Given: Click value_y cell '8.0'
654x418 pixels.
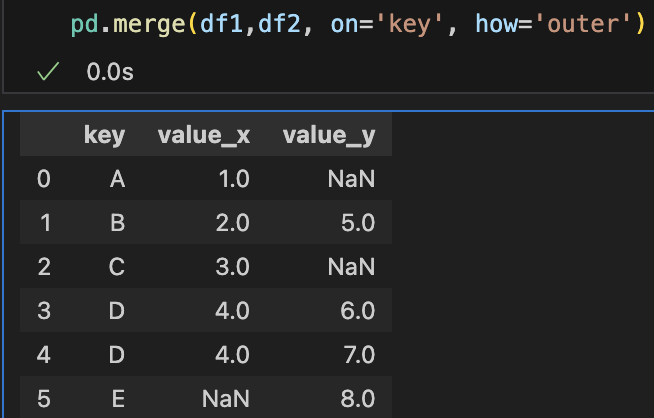Looking at the screenshot, I should pyautogui.click(x=357, y=399).
